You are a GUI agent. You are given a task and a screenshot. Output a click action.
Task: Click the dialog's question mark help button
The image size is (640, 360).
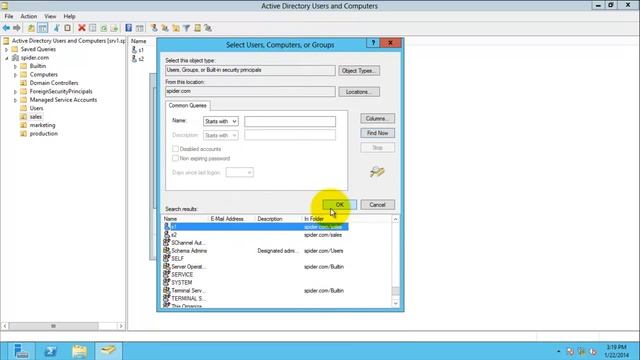(x=373, y=43)
